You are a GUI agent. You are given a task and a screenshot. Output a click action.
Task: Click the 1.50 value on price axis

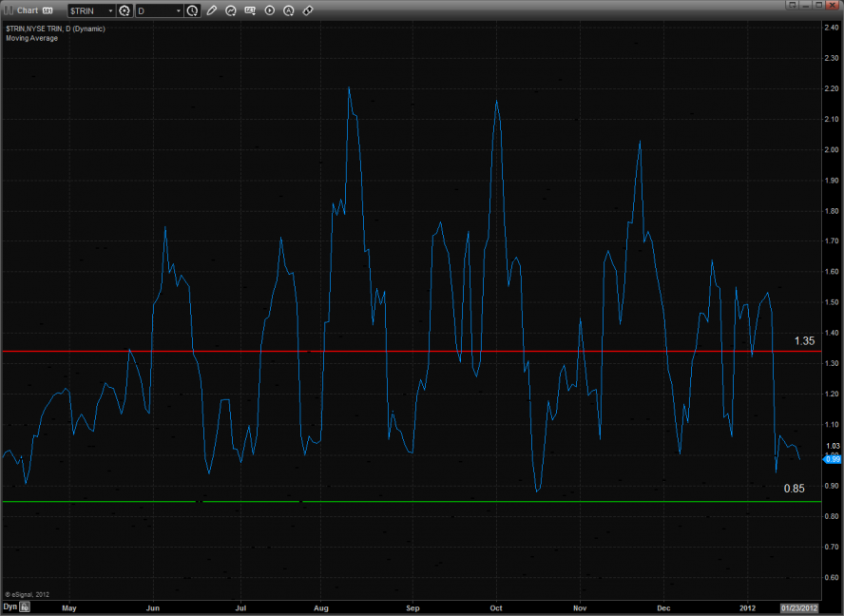pyautogui.click(x=832, y=302)
